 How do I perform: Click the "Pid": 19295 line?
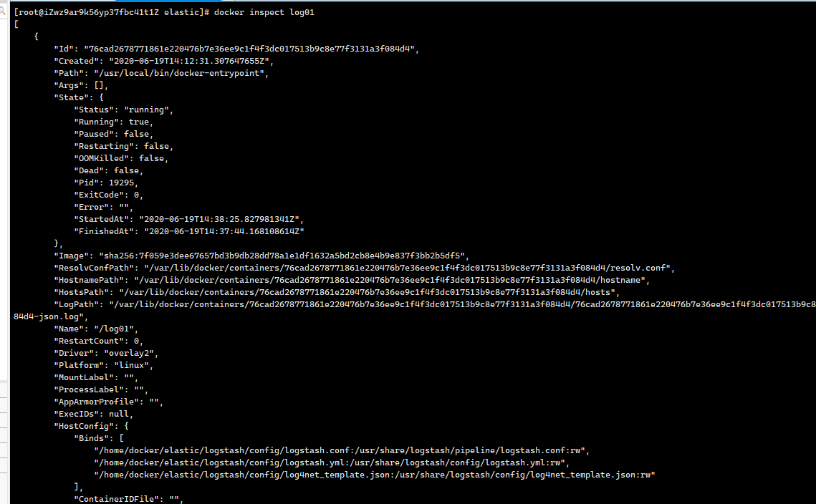pyautogui.click(x=105, y=183)
